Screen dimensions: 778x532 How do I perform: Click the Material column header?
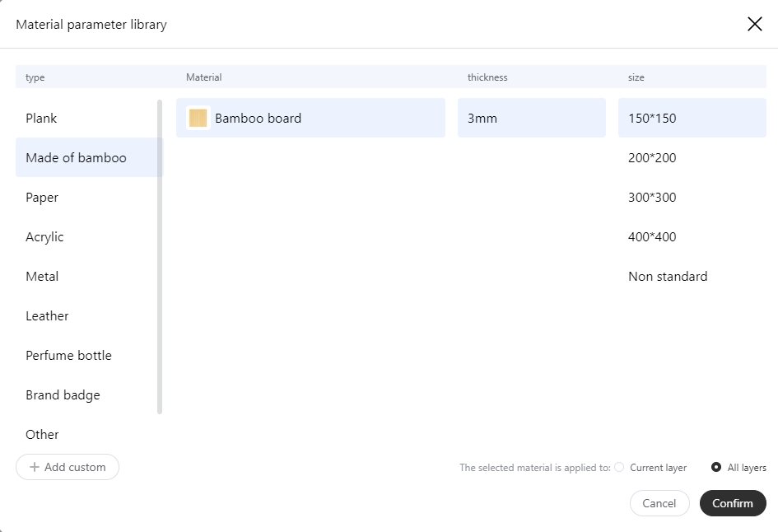[204, 77]
